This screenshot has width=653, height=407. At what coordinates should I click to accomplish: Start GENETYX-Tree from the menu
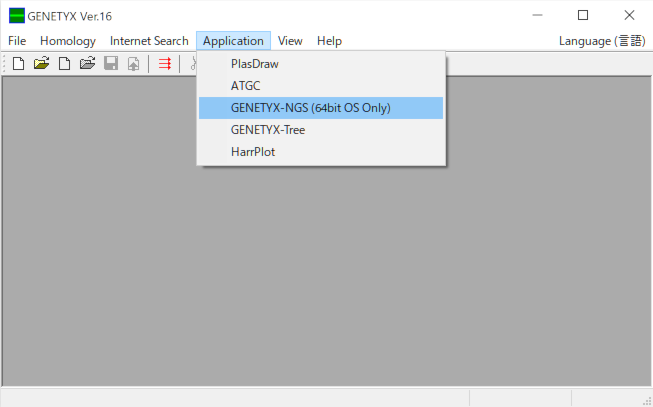point(268,130)
